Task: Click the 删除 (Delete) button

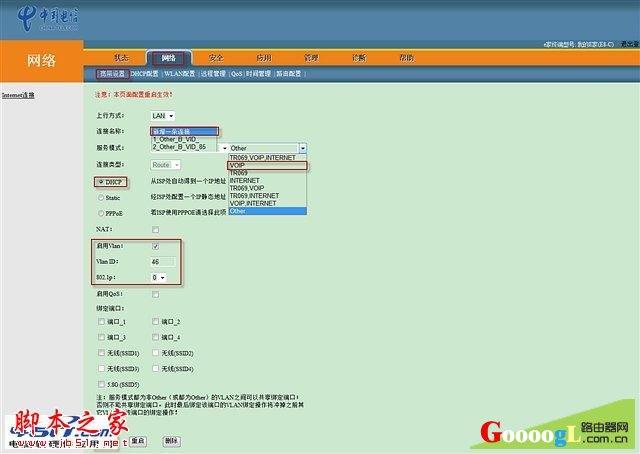Action: (x=171, y=440)
